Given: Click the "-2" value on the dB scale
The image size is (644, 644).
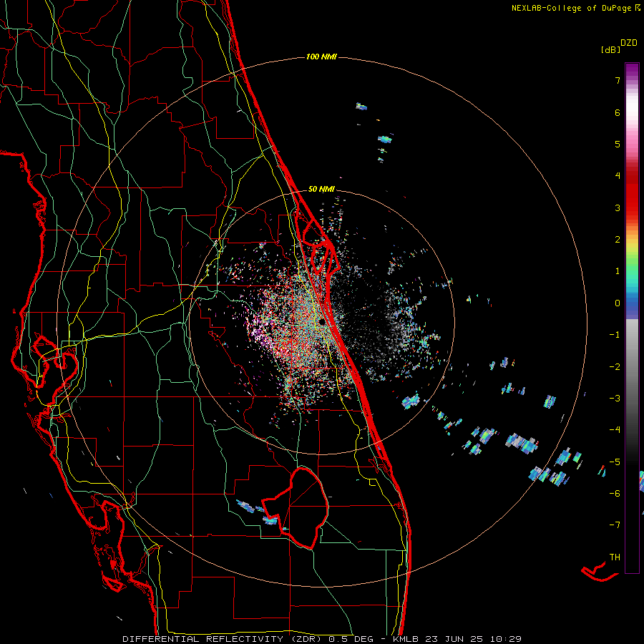Looking at the screenshot, I should (615, 366).
